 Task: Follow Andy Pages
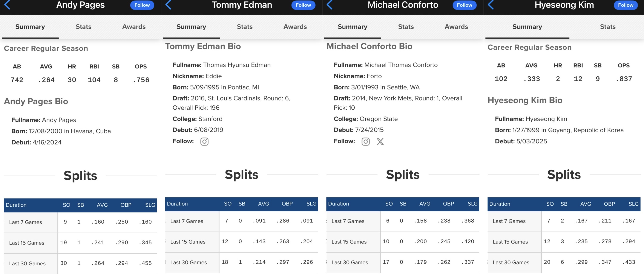point(142,5)
